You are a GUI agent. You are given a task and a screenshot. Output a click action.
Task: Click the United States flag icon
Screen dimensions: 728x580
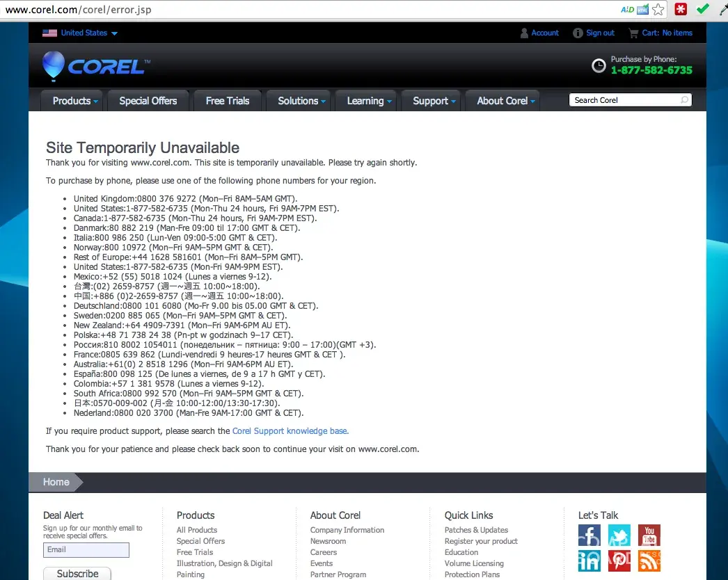point(49,33)
